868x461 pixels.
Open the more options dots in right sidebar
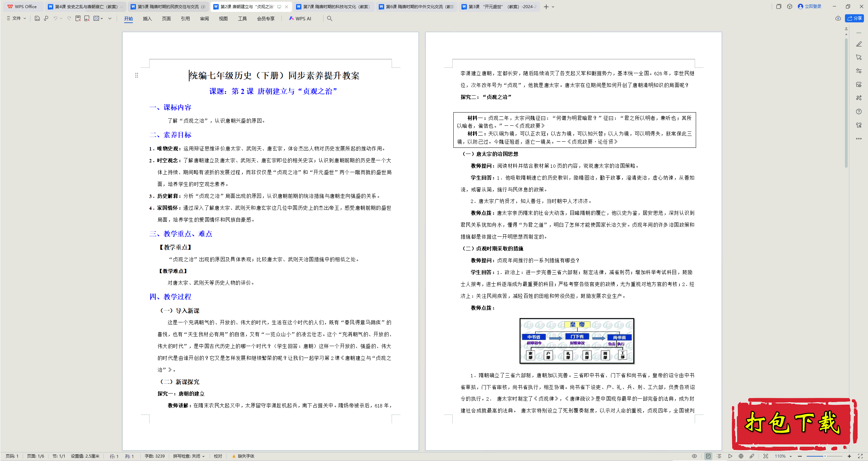(x=859, y=139)
